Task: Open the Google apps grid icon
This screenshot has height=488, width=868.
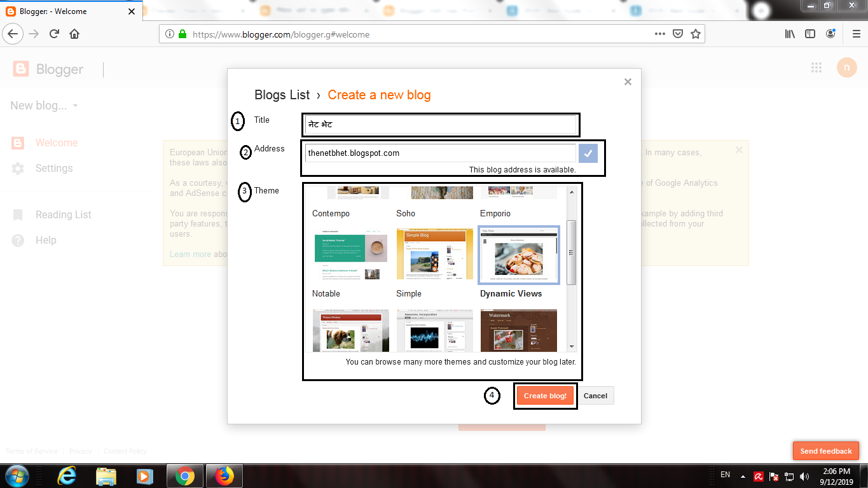Action: point(816,68)
